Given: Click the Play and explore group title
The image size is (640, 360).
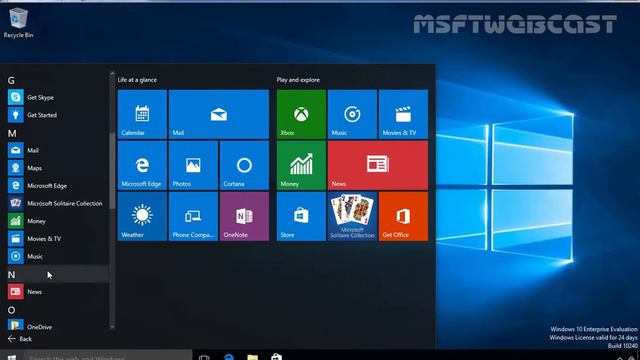Looking at the screenshot, I should pos(298,80).
